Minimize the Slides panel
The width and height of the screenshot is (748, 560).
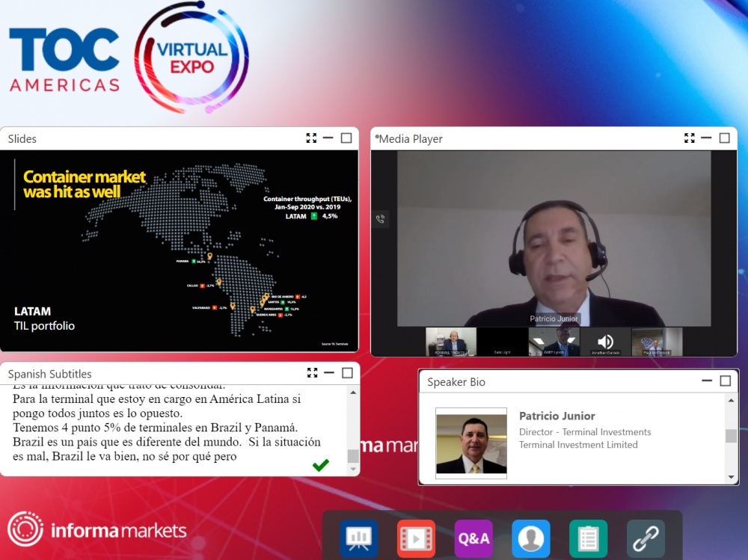[x=328, y=138]
